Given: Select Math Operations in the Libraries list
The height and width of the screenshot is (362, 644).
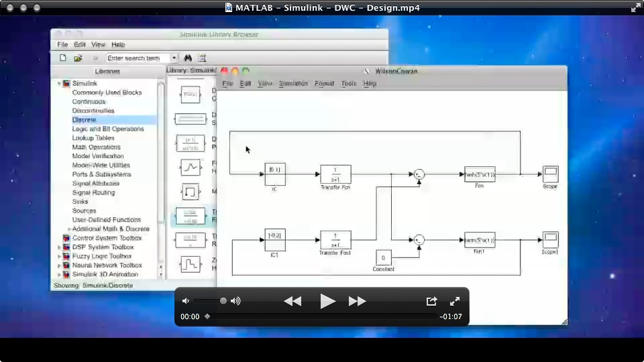Looking at the screenshot, I should (96, 147).
